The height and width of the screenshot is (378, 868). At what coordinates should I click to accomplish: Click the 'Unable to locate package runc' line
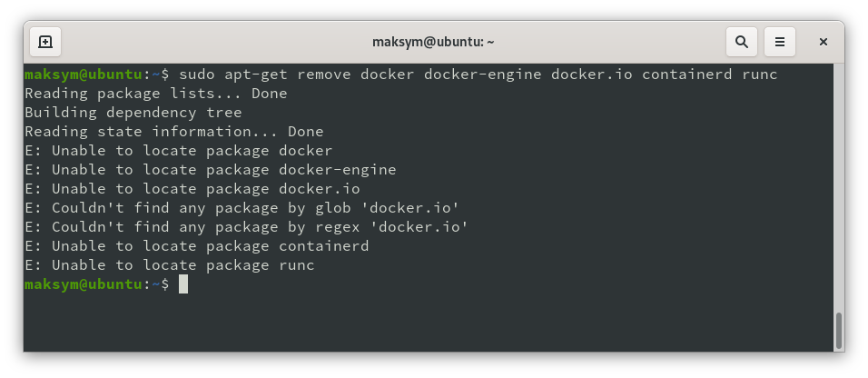pos(169,265)
